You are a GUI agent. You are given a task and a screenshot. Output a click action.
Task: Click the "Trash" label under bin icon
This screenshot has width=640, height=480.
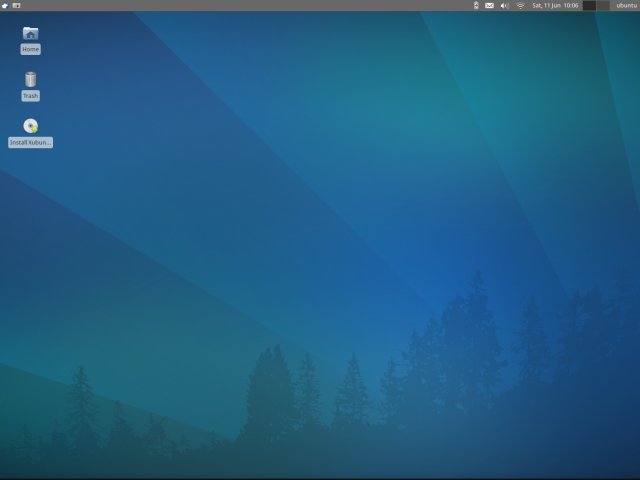click(31, 96)
